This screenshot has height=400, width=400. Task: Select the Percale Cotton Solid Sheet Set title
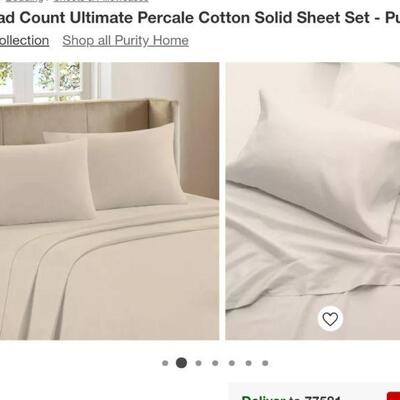(x=200, y=18)
